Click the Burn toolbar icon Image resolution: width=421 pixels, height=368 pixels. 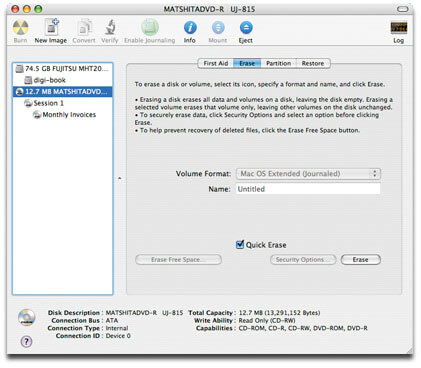(x=20, y=28)
